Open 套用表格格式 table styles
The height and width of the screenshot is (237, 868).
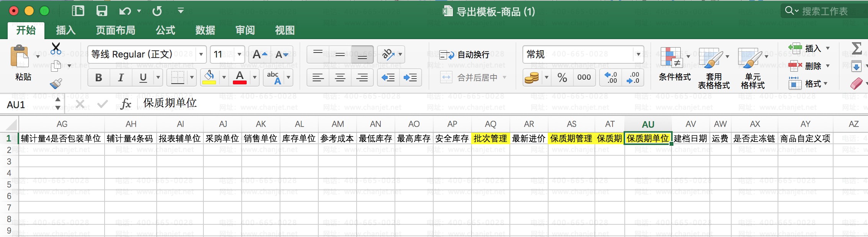(x=714, y=68)
